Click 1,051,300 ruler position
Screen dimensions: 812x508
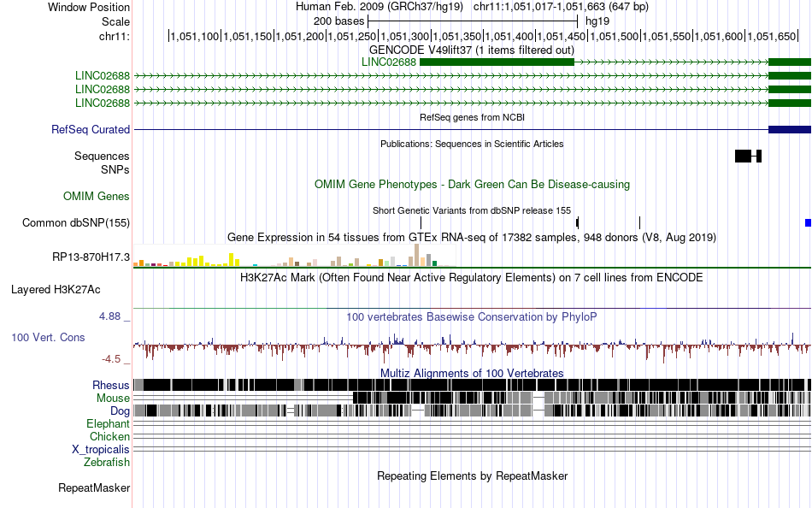[x=405, y=36]
